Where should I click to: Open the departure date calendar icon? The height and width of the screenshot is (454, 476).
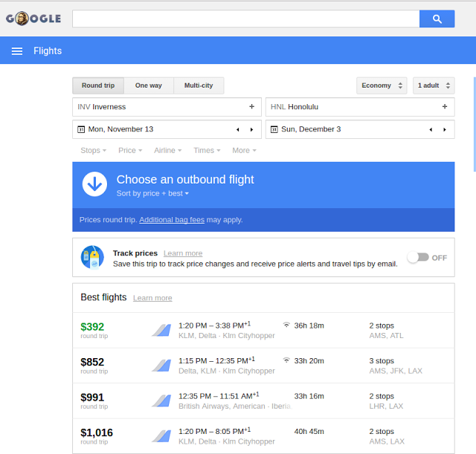pos(81,129)
